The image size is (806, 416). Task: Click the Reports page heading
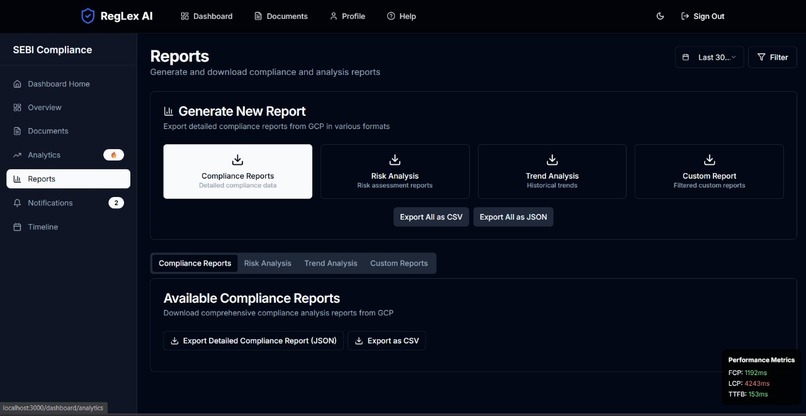[179, 56]
